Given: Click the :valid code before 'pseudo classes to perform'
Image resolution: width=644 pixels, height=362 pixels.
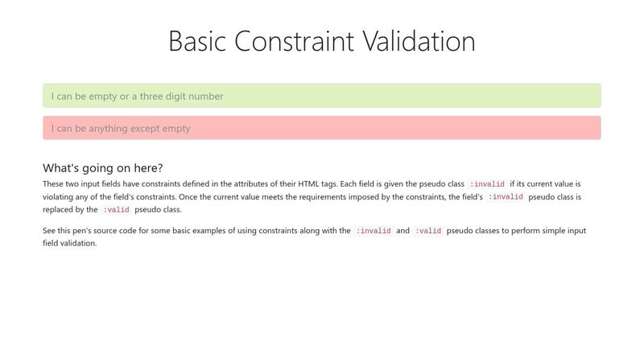Looking at the screenshot, I should [x=428, y=231].
